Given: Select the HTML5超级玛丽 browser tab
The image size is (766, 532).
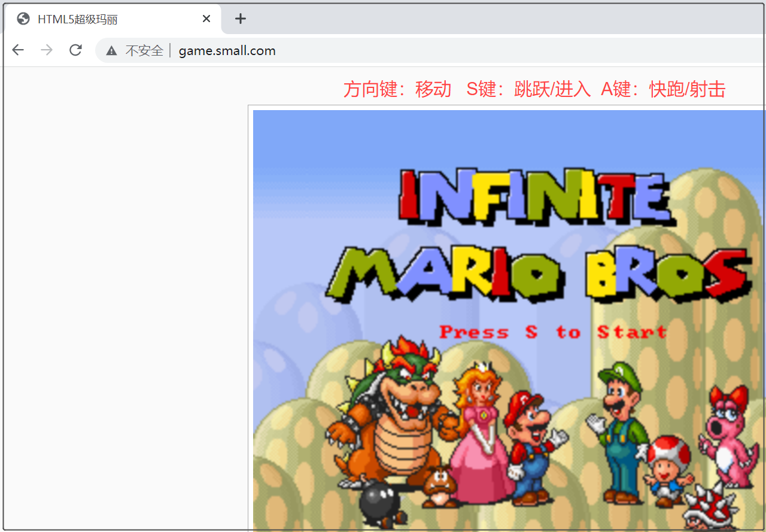Looking at the screenshot, I should 114,19.
